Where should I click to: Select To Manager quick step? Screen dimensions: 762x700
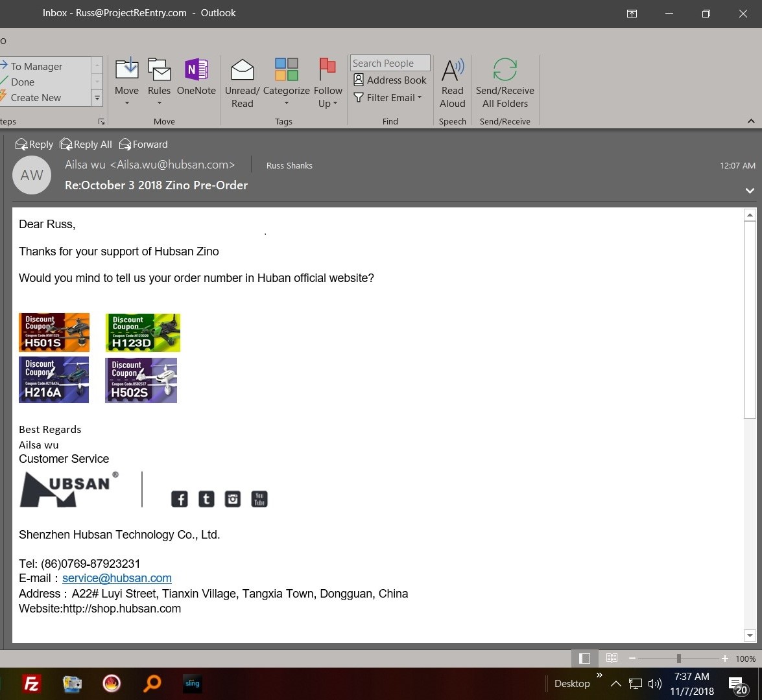tap(36, 67)
